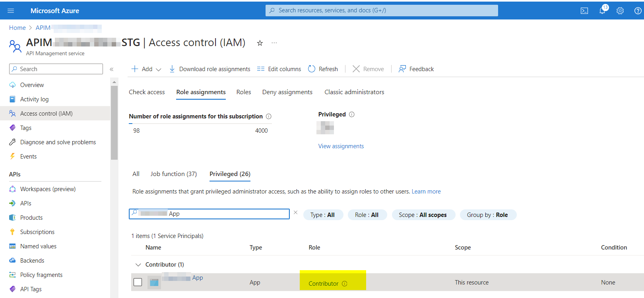This screenshot has height=298, width=644.
Task: Click info icon next to role assignments count
Action: 269,116
